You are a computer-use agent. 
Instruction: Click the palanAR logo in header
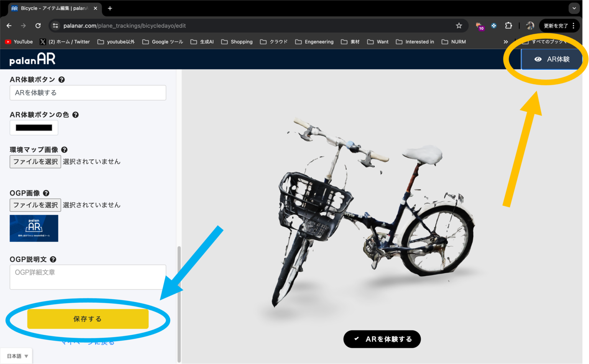pyautogui.click(x=33, y=59)
